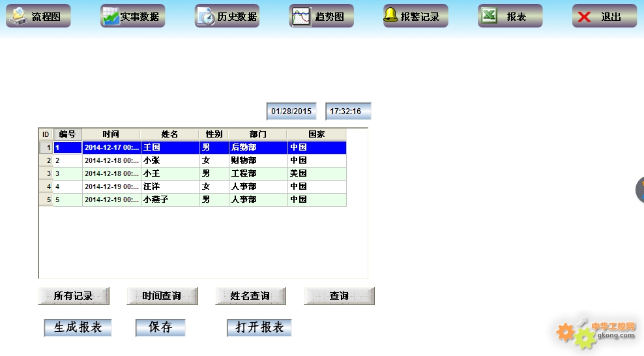Select the date field 01/28/2015
Image resolution: width=644 pixels, height=356 pixels.
pyautogui.click(x=291, y=111)
